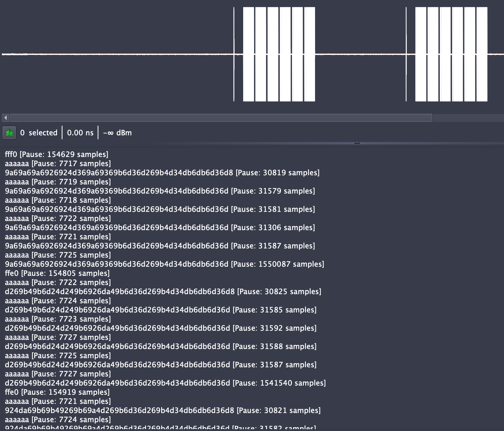Click the narrow spike before the first burst
This screenshot has height=431, width=504.
(233, 54)
